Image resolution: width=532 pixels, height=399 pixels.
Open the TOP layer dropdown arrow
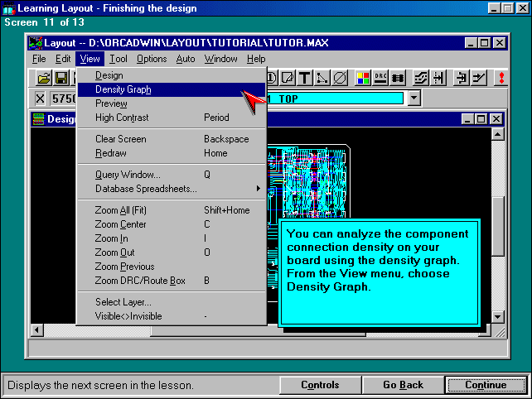pyautogui.click(x=414, y=98)
